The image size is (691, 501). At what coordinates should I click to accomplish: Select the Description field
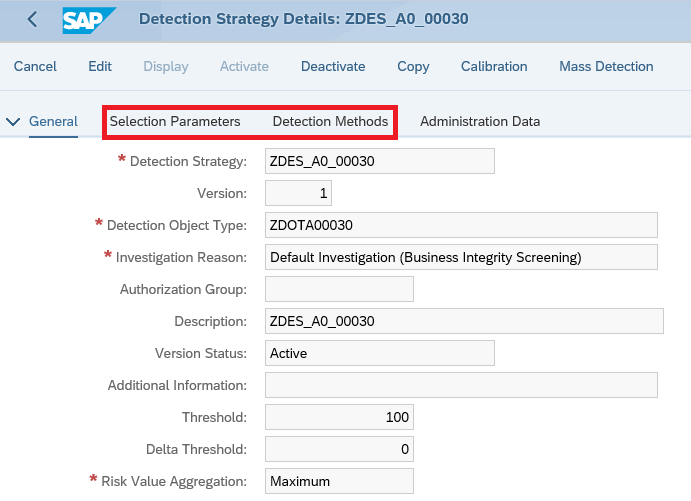[464, 321]
